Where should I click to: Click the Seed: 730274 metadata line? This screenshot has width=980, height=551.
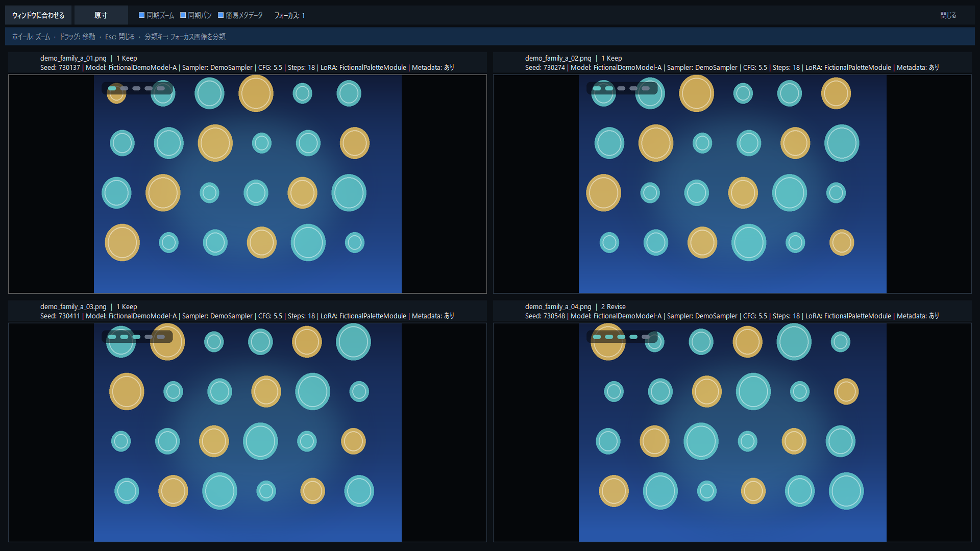[732, 67]
